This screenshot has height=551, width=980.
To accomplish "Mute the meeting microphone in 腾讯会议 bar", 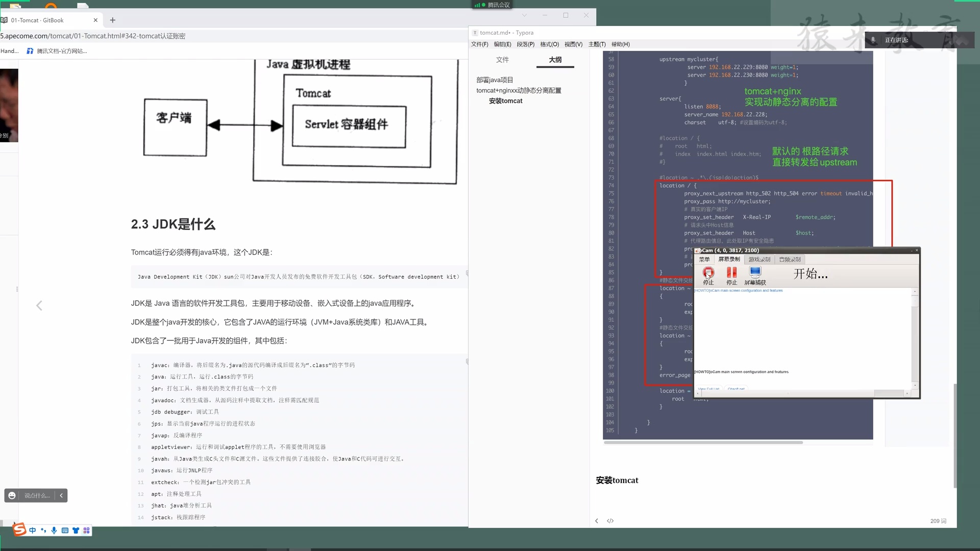I will tap(873, 39).
